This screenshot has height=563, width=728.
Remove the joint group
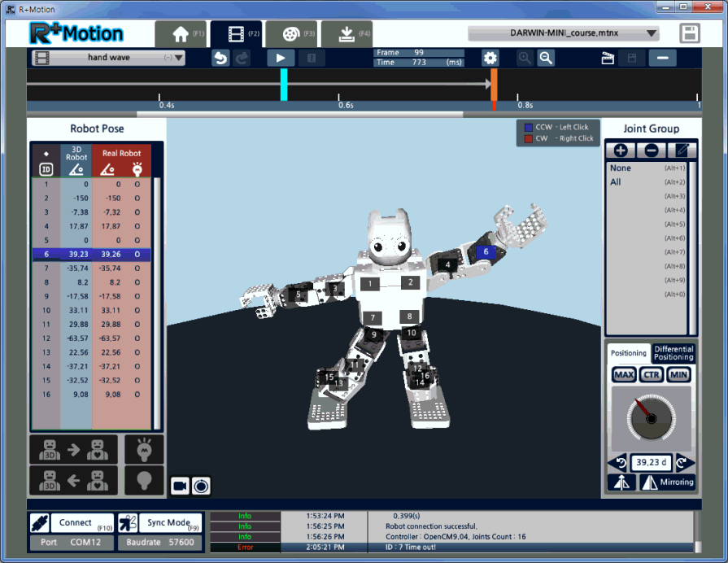652,151
